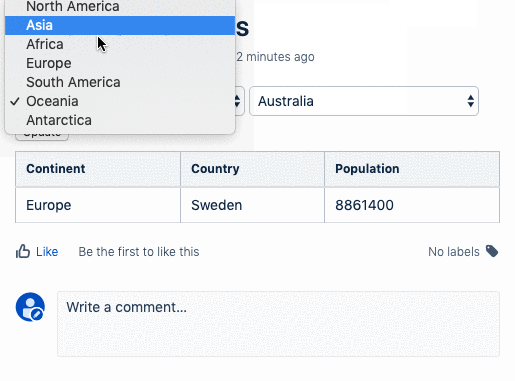This screenshot has width=515, height=381.
Task: Select Asia from the continent list
Action: [120, 25]
